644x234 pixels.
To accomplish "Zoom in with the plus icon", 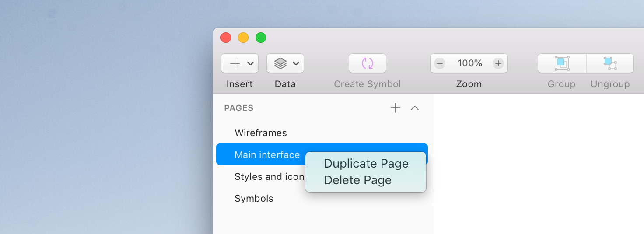I will (x=498, y=63).
